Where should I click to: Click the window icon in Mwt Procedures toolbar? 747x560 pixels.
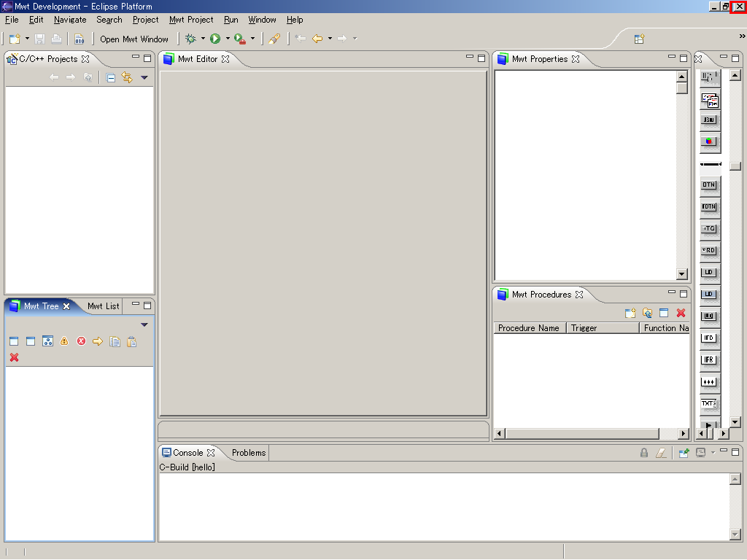coord(664,313)
